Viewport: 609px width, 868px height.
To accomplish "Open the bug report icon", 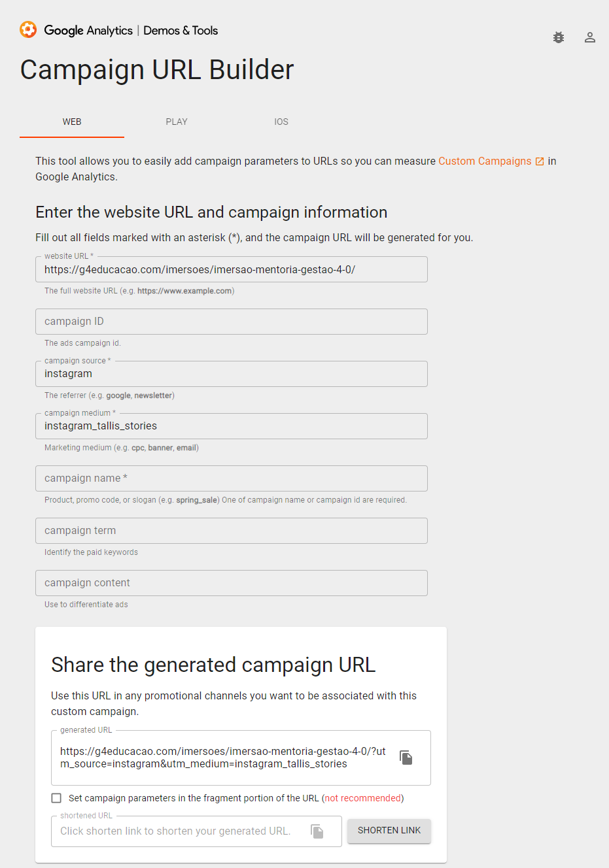I will tap(559, 37).
